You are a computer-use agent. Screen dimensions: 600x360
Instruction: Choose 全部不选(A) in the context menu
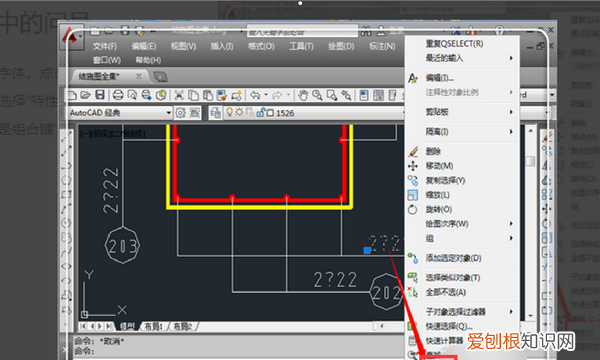[x=446, y=293]
